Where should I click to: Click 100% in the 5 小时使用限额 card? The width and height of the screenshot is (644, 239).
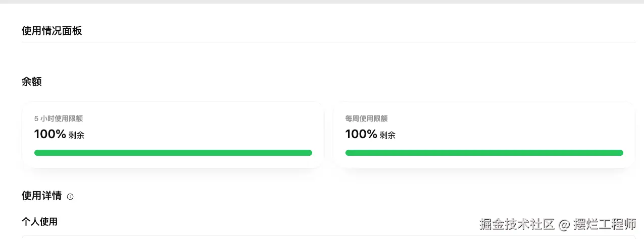tap(50, 134)
